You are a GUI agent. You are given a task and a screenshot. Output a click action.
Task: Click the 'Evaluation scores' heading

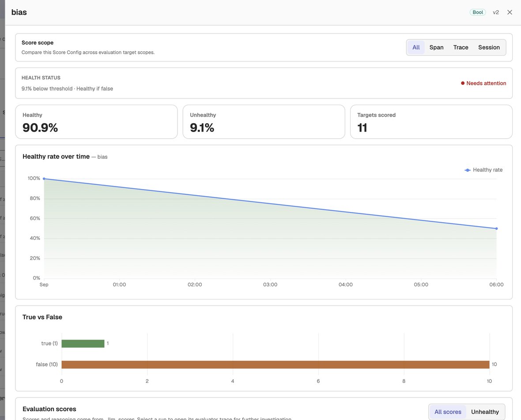click(49, 409)
